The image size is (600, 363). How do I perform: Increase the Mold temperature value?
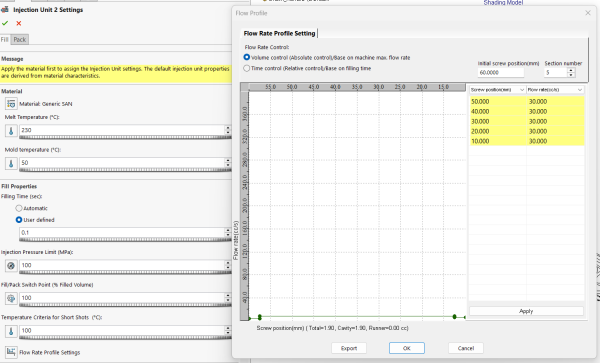coord(228,160)
